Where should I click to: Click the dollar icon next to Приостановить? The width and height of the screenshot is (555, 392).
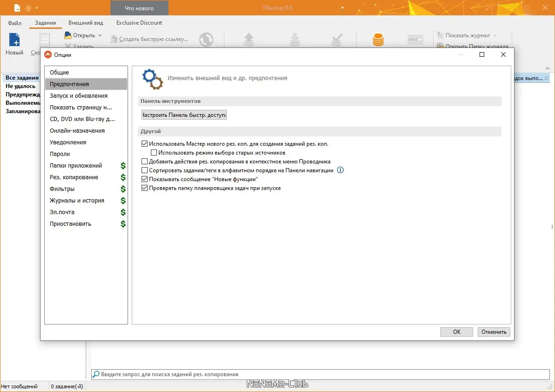(123, 224)
